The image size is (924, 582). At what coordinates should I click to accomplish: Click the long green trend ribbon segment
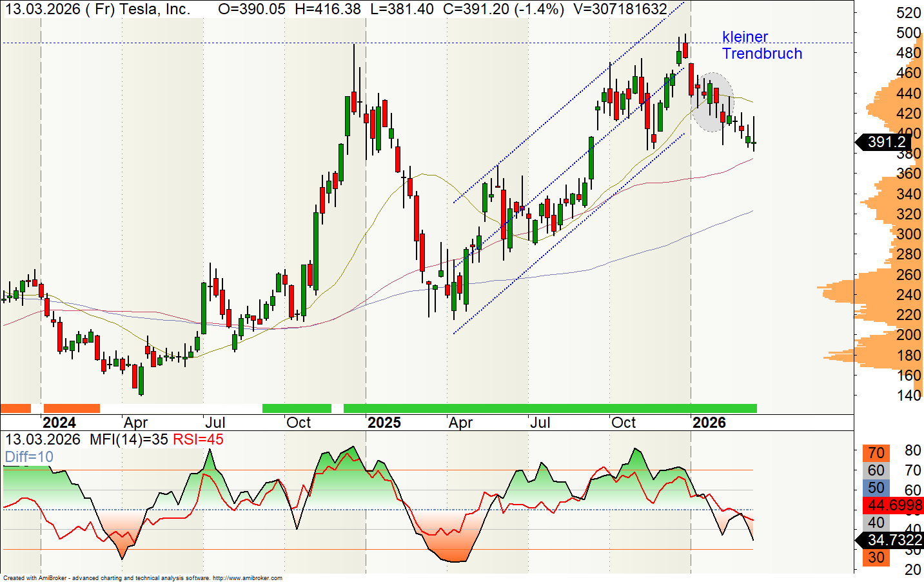pos(549,408)
